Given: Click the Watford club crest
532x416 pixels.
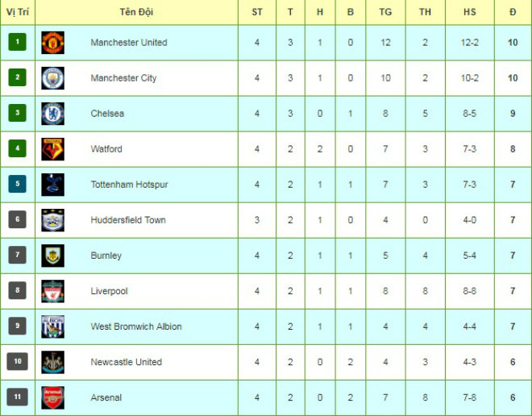Looking at the screenshot, I should point(53,149).
